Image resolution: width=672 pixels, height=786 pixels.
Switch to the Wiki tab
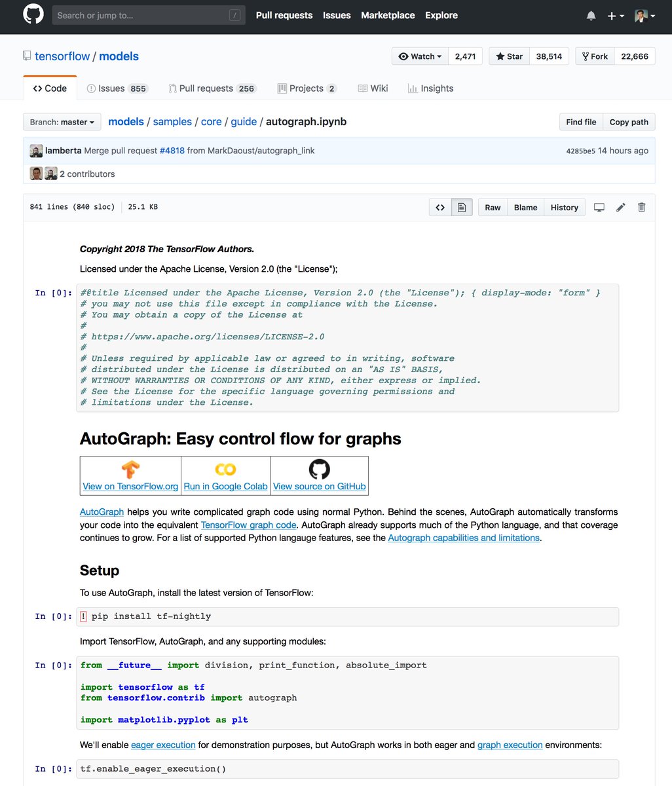coord(373,88)
